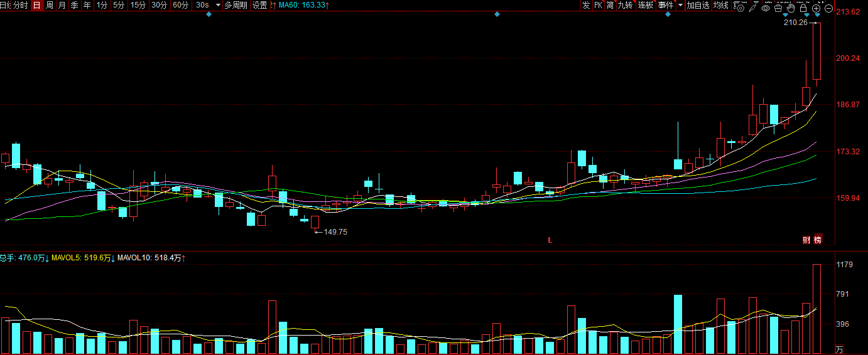Click the 财 financial marker icon
Viewport: 868px width, 355px height.
point(806,240)
